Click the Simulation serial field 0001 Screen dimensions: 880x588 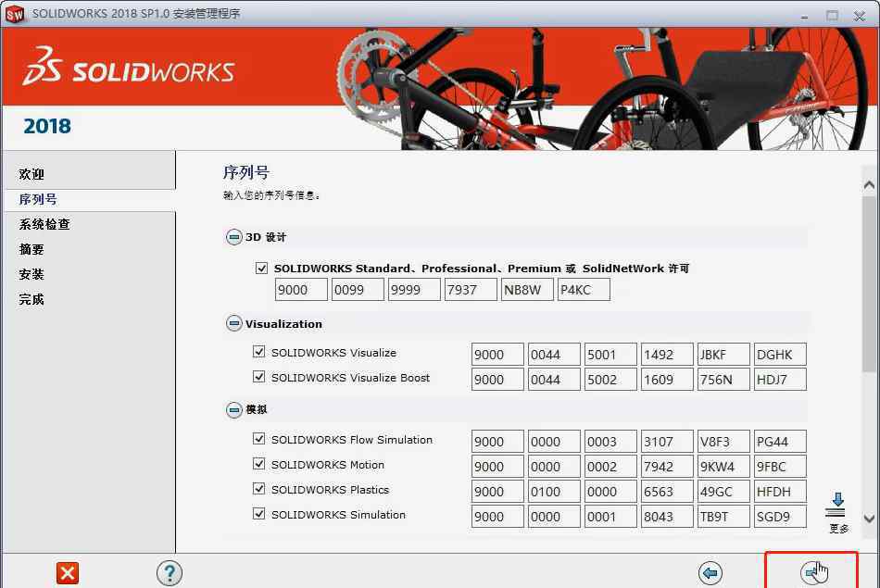[610, 516]
